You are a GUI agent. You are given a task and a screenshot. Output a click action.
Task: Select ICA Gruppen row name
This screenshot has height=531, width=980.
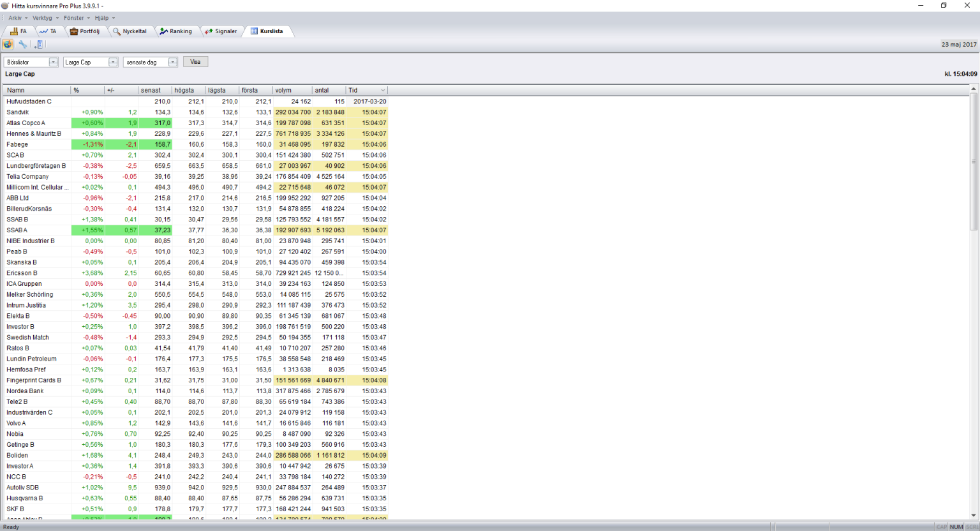pos(24,284)
